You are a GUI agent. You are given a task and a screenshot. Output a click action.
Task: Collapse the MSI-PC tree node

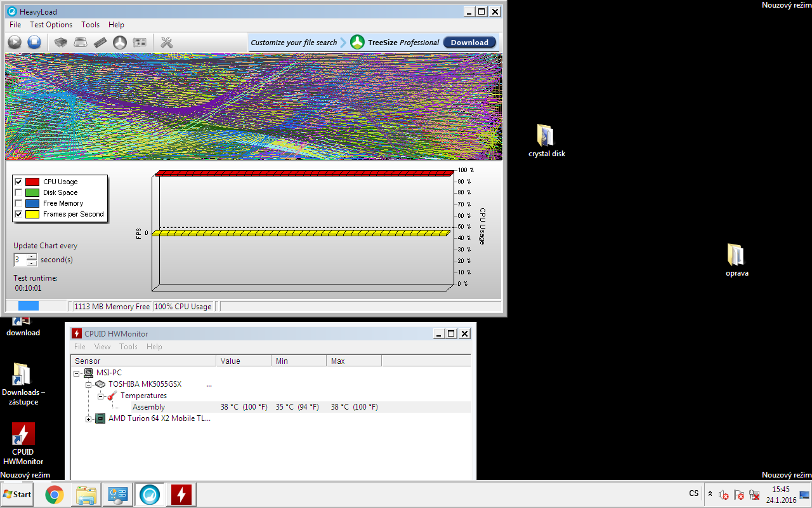coord(77,373)
